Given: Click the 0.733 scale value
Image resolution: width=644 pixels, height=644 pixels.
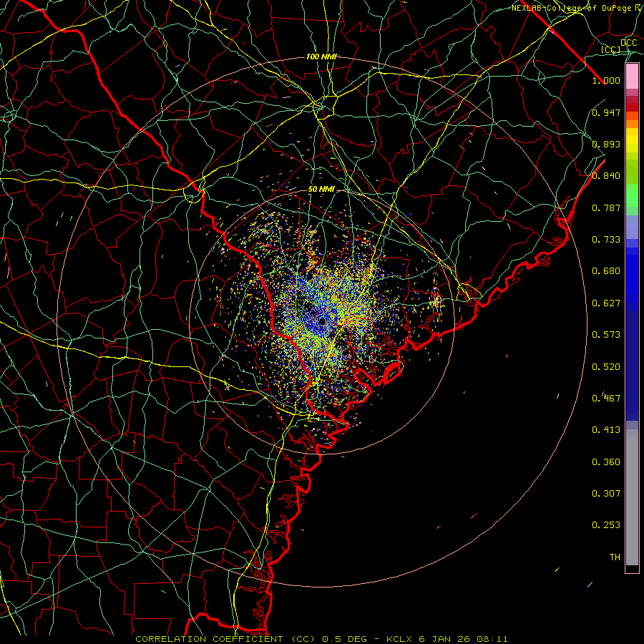Looking at the screenshot, I should point(606,240).
